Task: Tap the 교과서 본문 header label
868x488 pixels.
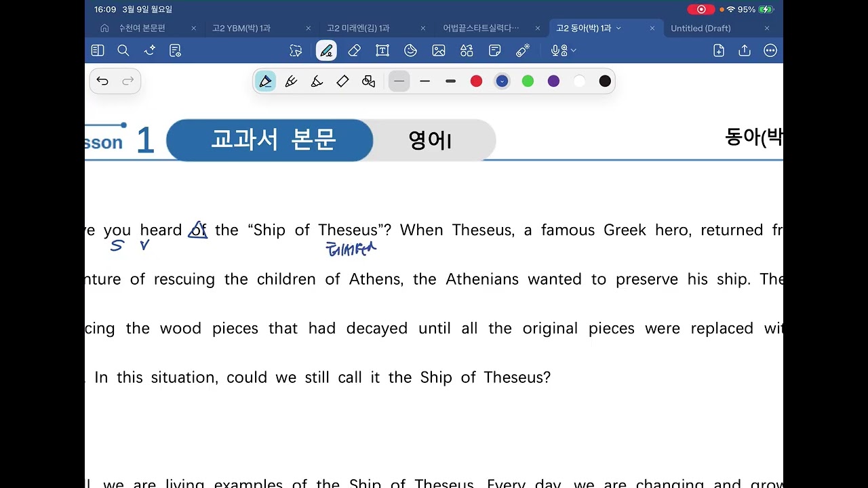Action: pos(273,140)
